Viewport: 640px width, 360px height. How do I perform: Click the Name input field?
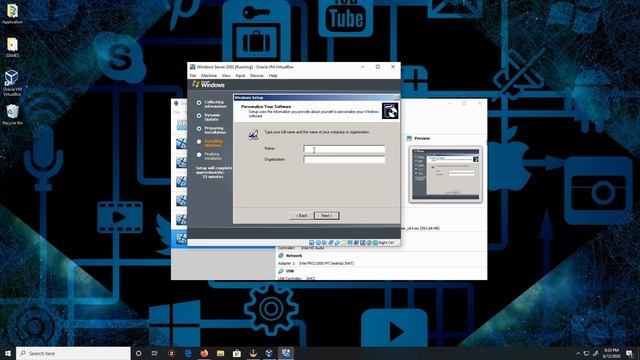(x=344, y=149)
